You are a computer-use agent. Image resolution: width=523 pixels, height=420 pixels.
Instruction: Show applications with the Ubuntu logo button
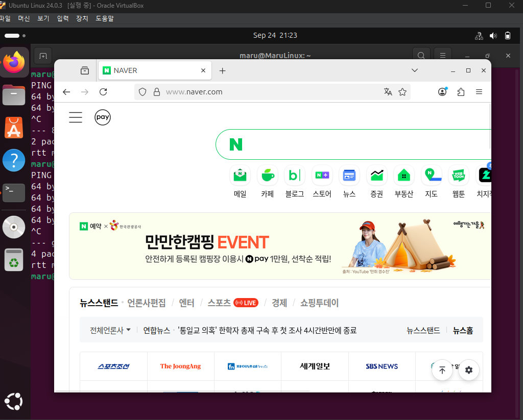[14, 402]
